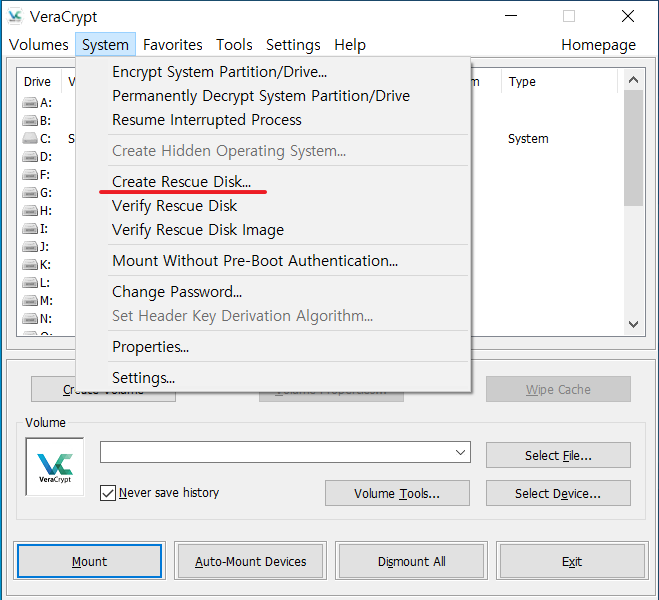Click the VeraCrypt title bar logo icon
659x600 pixels.
(15, 16)
